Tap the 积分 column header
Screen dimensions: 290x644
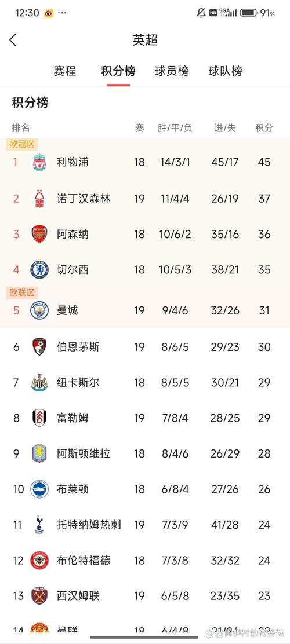tap(264, 128)
